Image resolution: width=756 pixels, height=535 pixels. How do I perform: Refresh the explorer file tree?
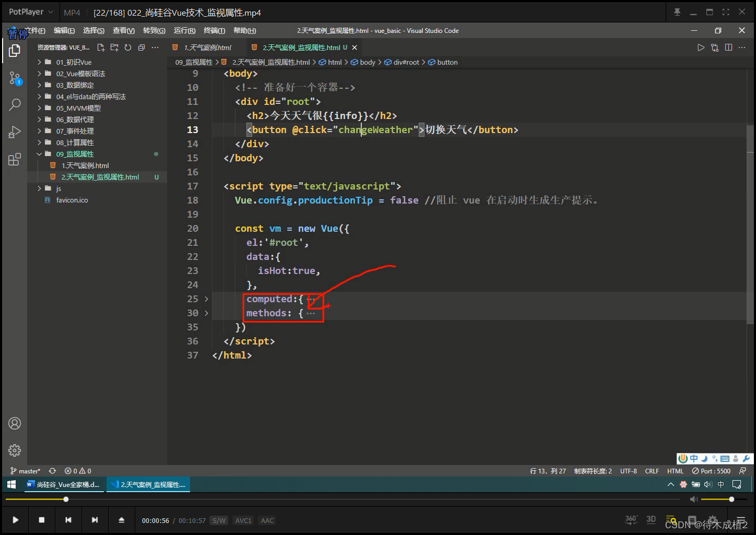coord(128,47)
